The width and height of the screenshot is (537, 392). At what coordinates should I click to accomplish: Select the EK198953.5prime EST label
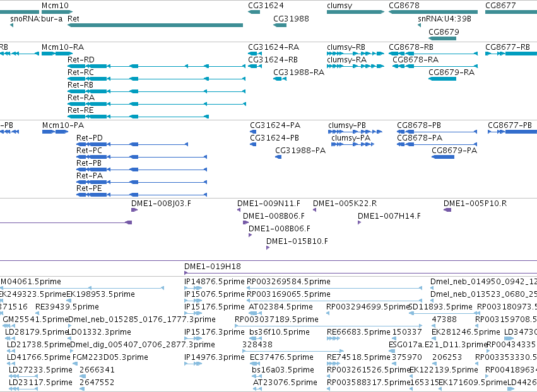click(x=100, y=294)
